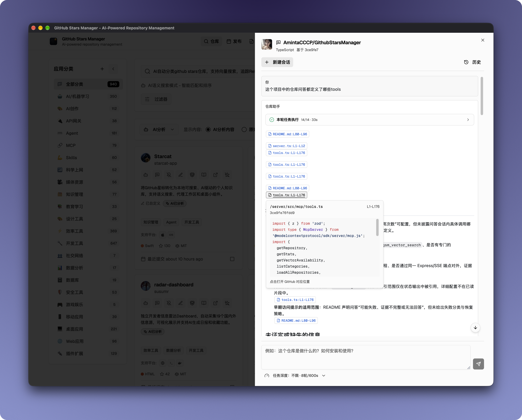Open Starcat's external link icon
Image resolution: width=522 pixels, height=420 pixels.
215,175
